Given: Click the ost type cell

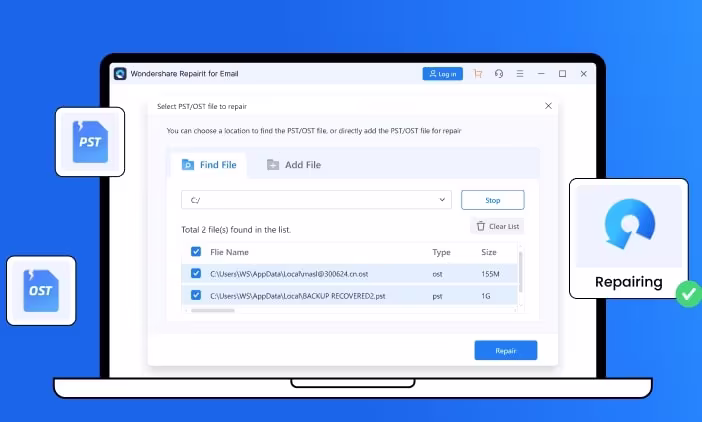Looking at the screenshot, I should pyautogui.click(x=437, y=274).
